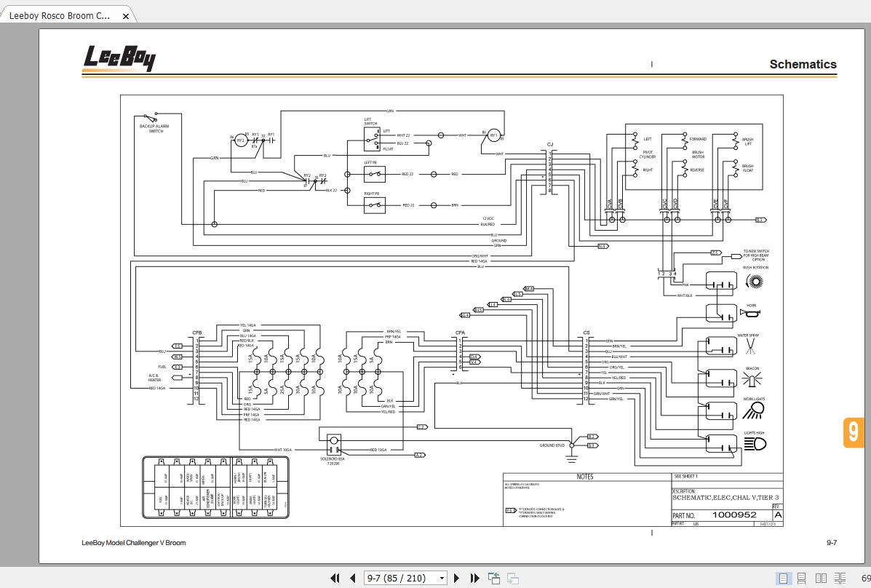Click the CFB connector label
The image size is (871, 588).
[197, 333]
